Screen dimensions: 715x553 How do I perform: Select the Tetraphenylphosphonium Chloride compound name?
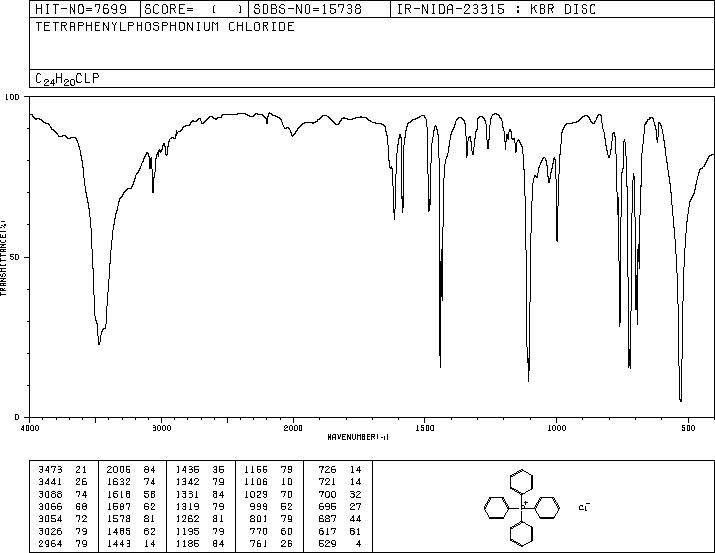click(x=165, y=26)
